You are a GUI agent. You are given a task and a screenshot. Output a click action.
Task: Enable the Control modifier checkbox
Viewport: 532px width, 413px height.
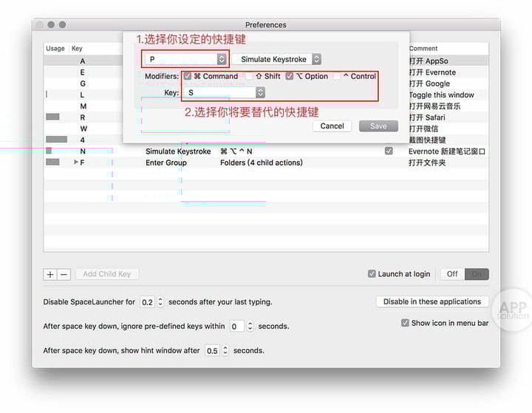click(337, 76)
